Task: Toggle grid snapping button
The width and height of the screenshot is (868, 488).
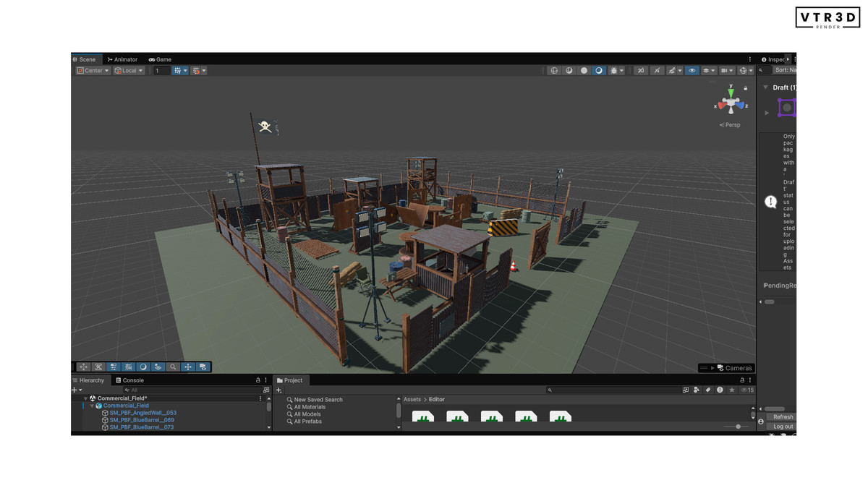Action: point(177,71)
